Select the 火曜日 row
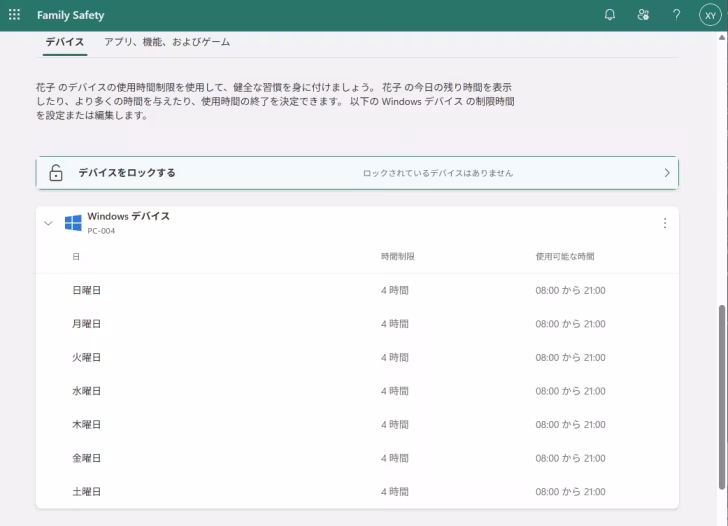Screen dimensions: 728x526 point(357,357)
